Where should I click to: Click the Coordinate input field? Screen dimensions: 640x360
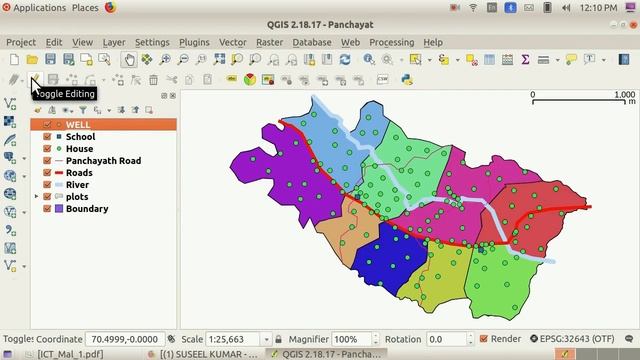tap(125, 339)
